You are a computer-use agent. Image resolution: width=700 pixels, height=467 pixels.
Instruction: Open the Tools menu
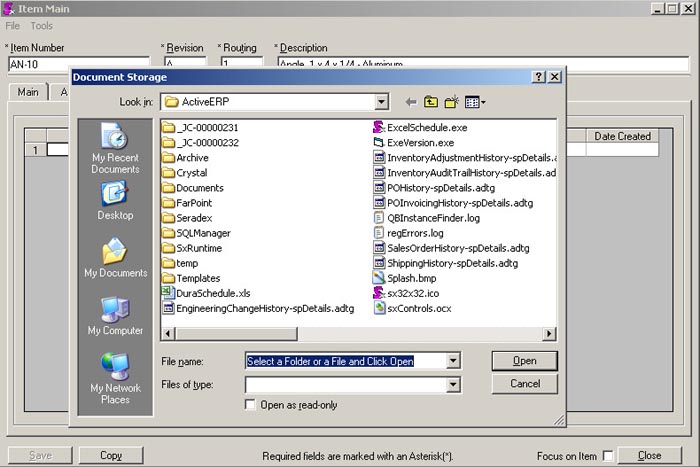click(41, 26)
